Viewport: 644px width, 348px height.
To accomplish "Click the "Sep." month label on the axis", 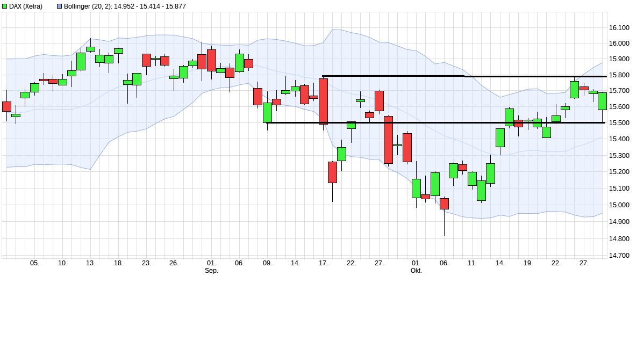I will (x=211, y=271).
